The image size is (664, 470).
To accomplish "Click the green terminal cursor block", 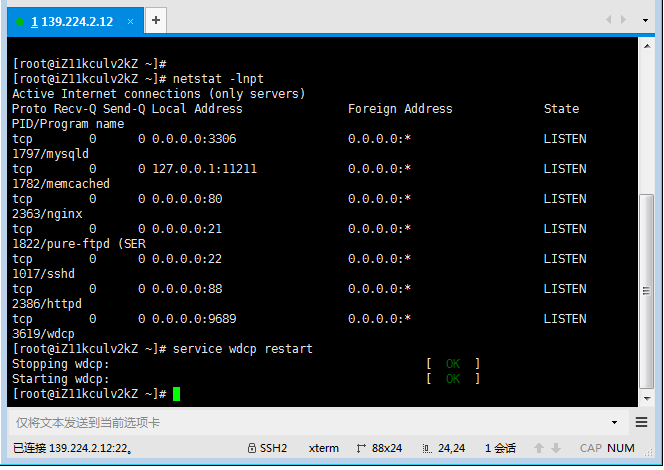I will (x=177, y=394).
